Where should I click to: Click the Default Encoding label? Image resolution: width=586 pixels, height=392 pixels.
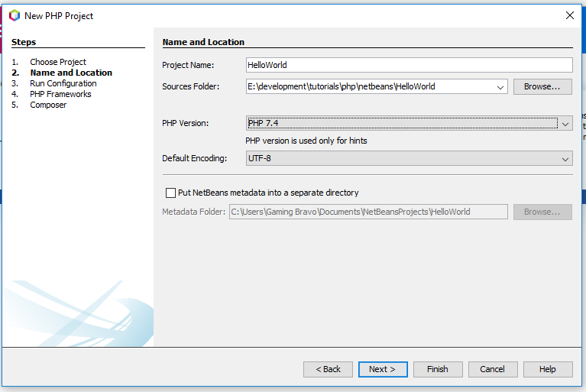pyautogui.click(x=194, y=158)
